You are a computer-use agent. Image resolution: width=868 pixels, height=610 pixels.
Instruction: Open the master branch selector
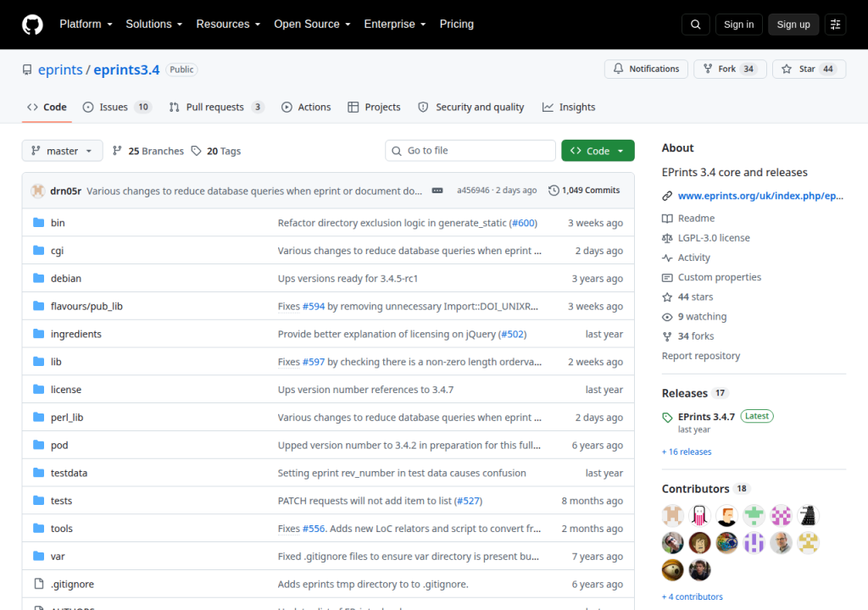coord(62,151)
